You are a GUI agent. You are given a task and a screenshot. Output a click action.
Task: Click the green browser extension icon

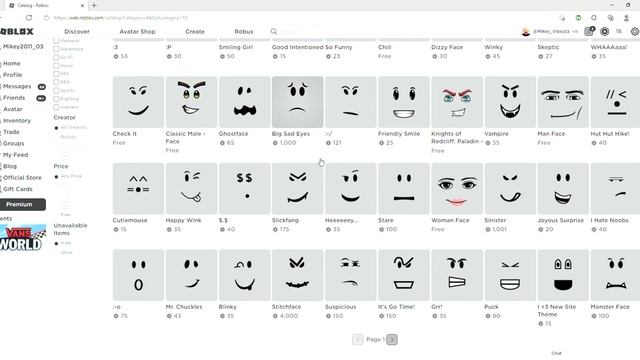click(578, 18)
